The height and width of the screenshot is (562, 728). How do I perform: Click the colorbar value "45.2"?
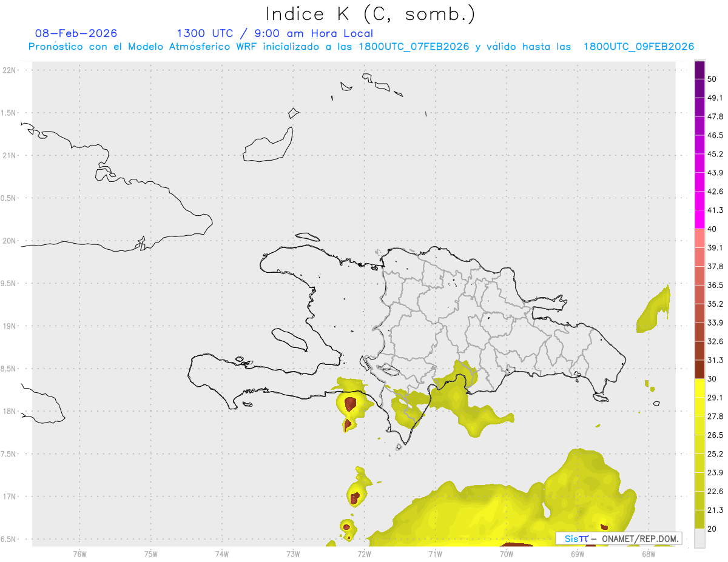point(715,154)
